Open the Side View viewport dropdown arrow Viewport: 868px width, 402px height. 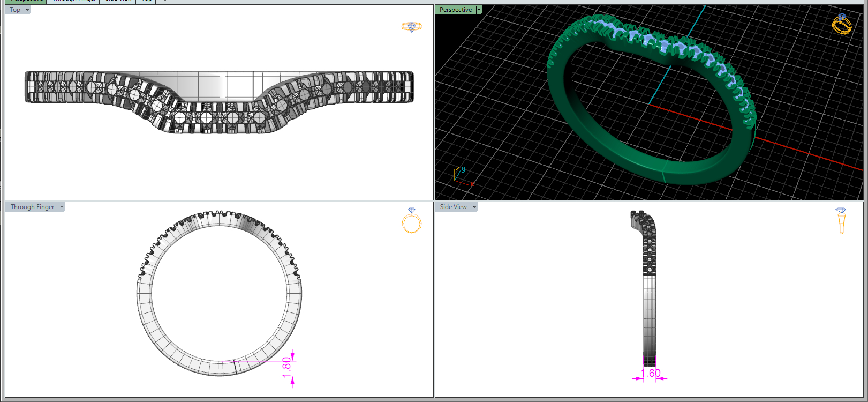pos(474,207)
